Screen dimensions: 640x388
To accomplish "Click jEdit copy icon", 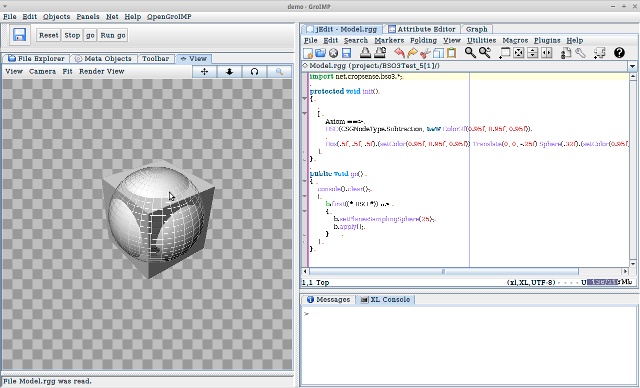I will point(438,53).
